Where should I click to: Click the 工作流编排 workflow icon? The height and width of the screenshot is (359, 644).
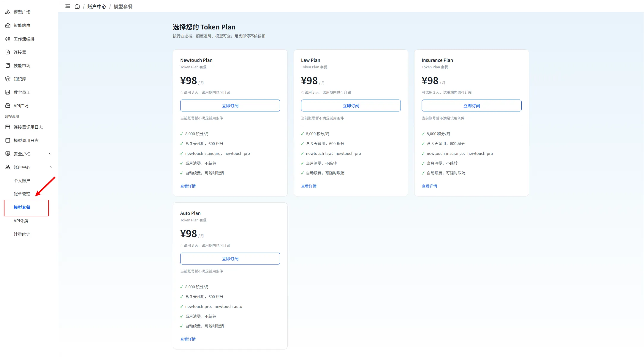pos(8,39)
